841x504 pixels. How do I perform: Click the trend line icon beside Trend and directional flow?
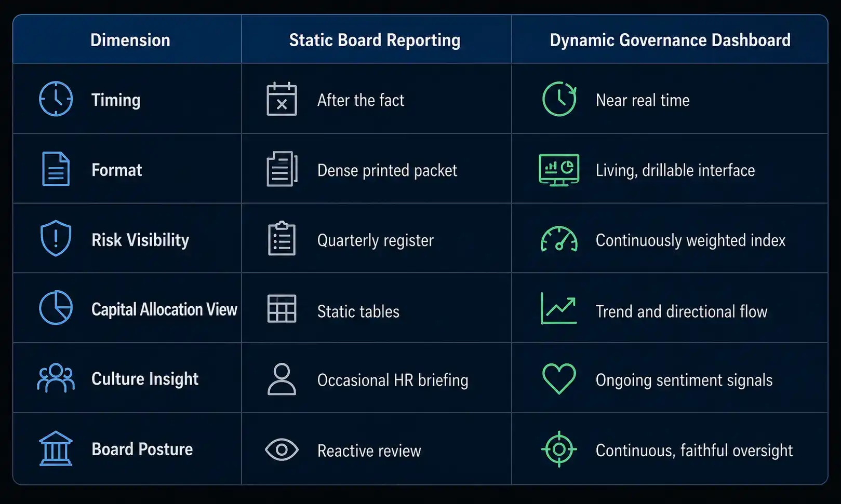pyautogui.click(x=559, y=308)
